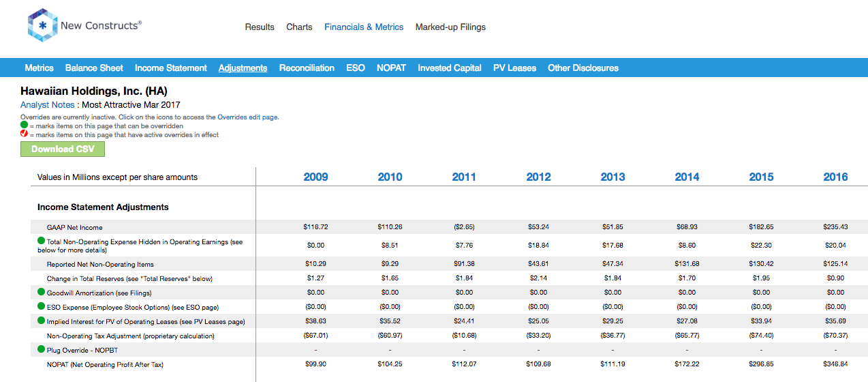Click the green override dot for Implied Interest
868x382 pixels.
[x=41, y=321]
